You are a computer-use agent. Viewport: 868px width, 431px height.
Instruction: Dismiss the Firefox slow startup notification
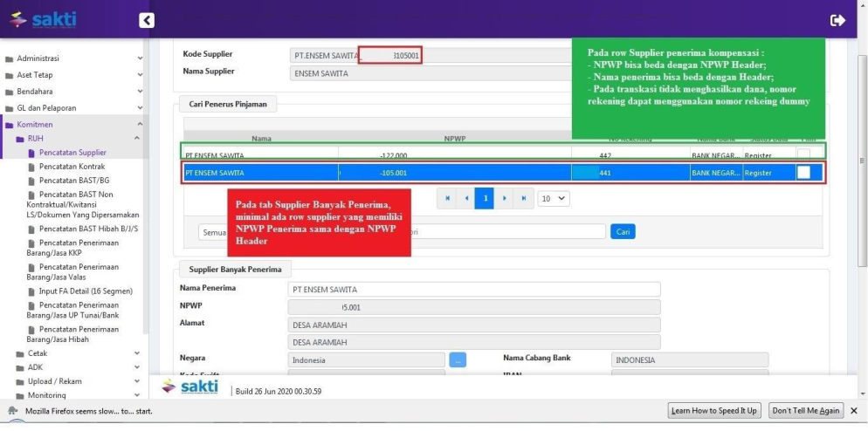[854, 410]
